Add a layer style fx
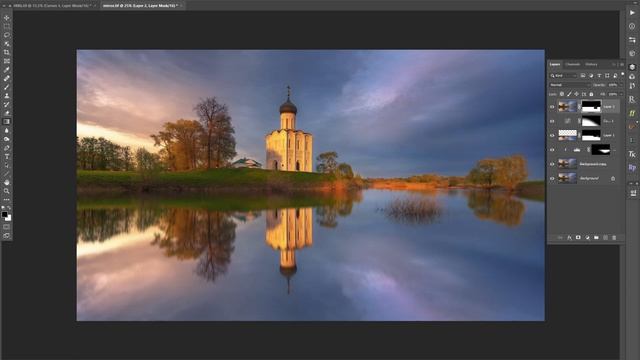640x360 pixels. pyautogui.click(x=569, y=238)
